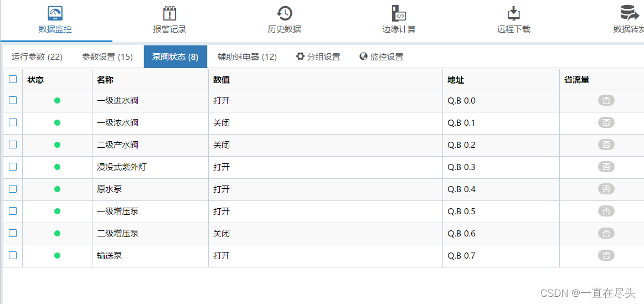This screenshot has height=304, width=644.
Task: Select the 一级进水阀 name cell
Action: pos(150,101)
